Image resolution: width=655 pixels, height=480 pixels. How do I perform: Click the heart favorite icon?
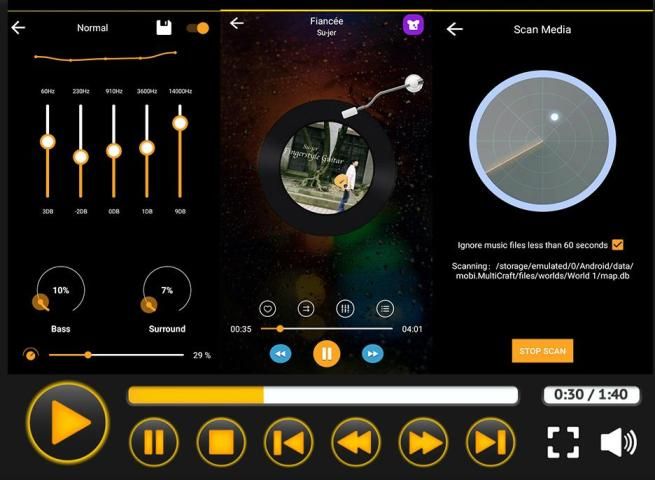pyautogui.click(x=267, y=309)
